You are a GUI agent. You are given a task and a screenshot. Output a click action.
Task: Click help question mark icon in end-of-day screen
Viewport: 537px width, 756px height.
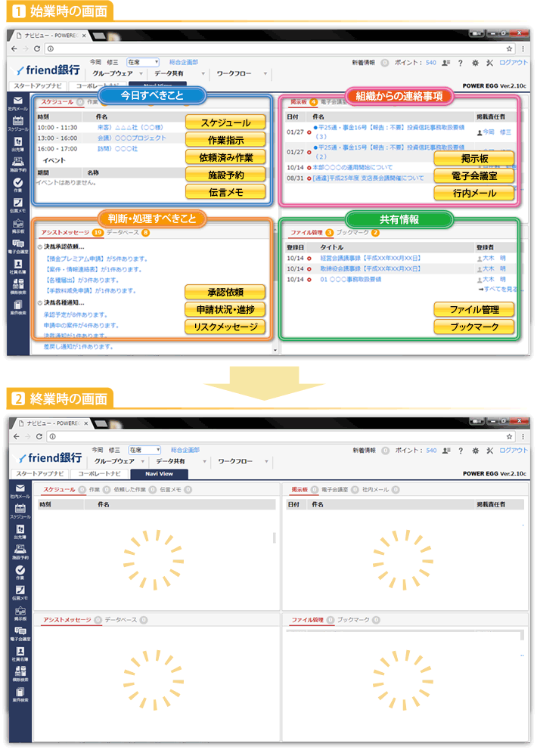click(x=461, y=451)
